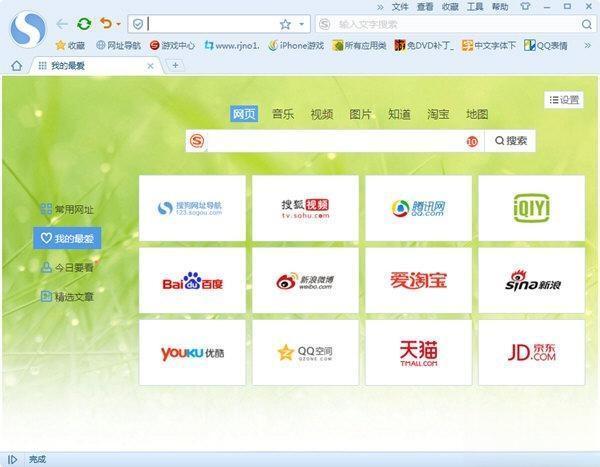This screenshot has width=600, height=467.
Task: Select the 网页 search category
Action: click(x=244, y=114)
